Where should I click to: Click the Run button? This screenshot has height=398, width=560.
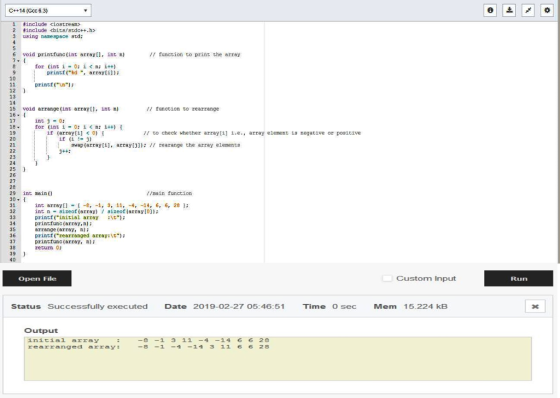519,278
